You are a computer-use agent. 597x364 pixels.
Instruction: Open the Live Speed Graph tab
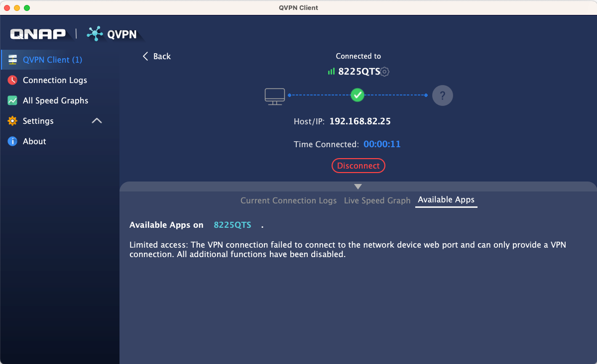pos(377,200)
